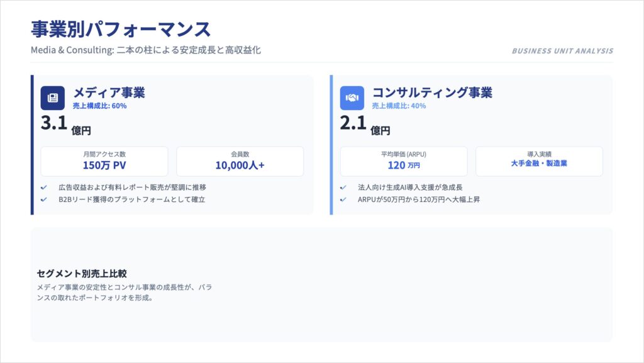Click the checkmark next to 広告収益および有料レポート販売

[x=43, y=187]
